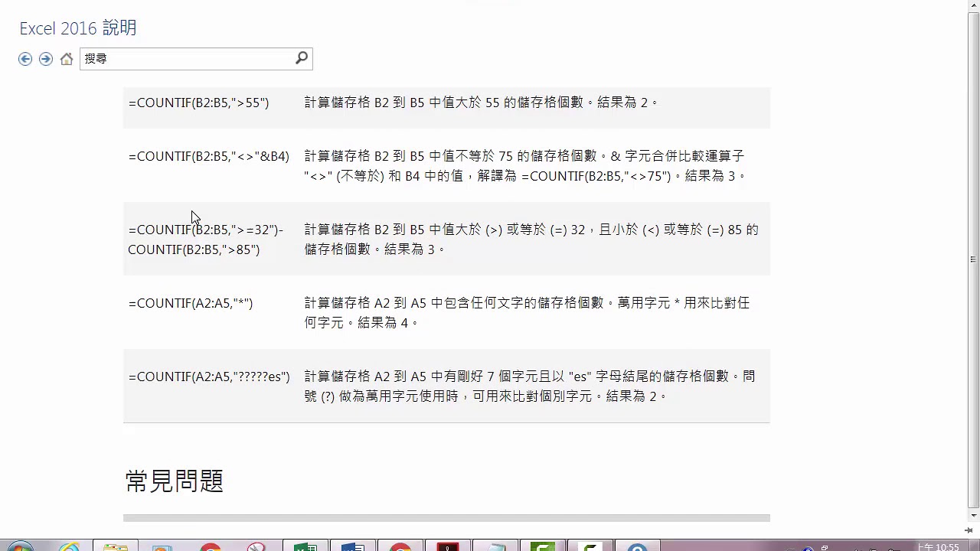Screen dimensions: 980x551
Task: Go back with the left arrow icon
Action: point(25,59)
